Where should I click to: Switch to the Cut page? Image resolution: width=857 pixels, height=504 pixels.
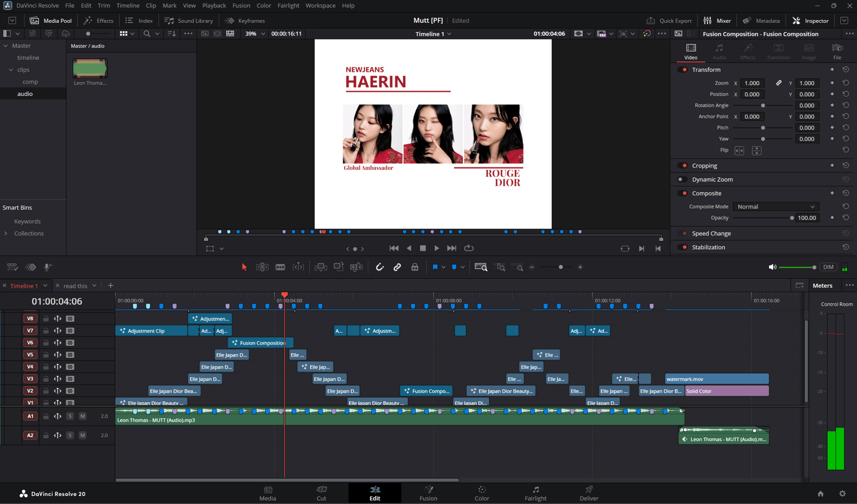tap(322, 494)
